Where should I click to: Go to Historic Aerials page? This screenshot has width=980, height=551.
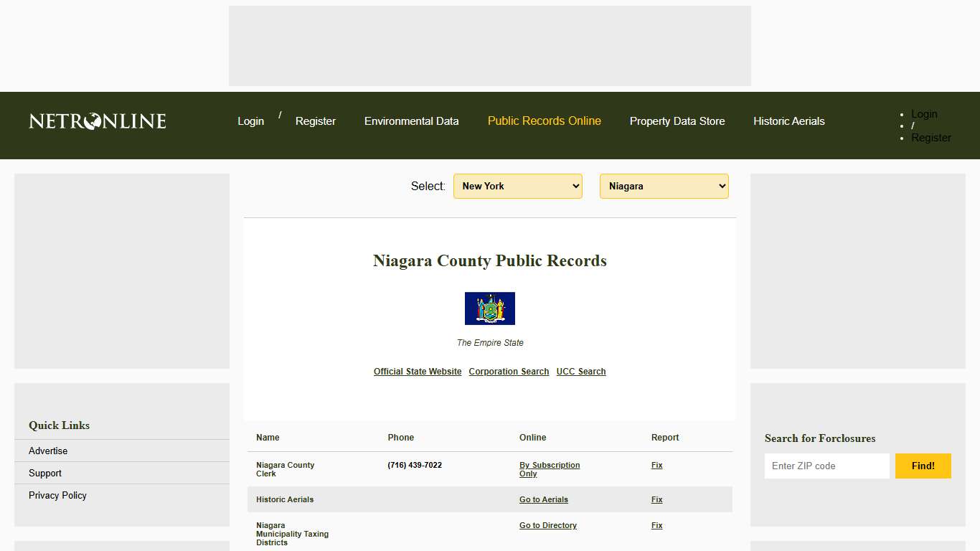(788, 121)
